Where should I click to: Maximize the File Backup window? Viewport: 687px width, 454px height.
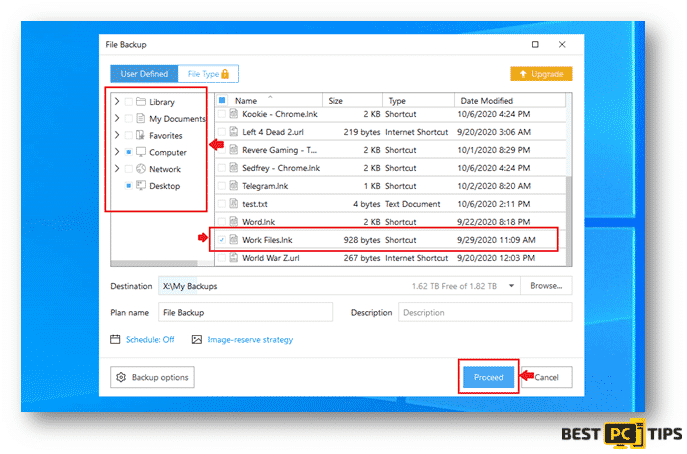point(535,44)
